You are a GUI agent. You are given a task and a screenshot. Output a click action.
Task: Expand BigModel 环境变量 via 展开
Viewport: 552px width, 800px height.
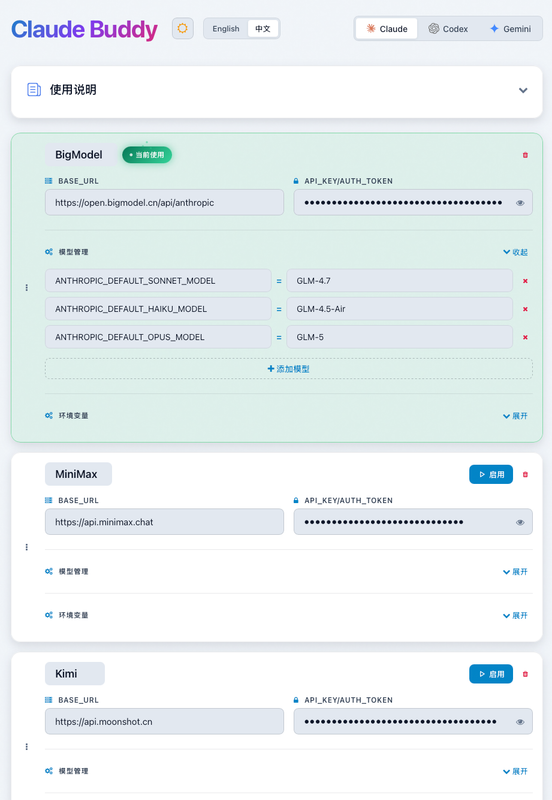[515, 416]
